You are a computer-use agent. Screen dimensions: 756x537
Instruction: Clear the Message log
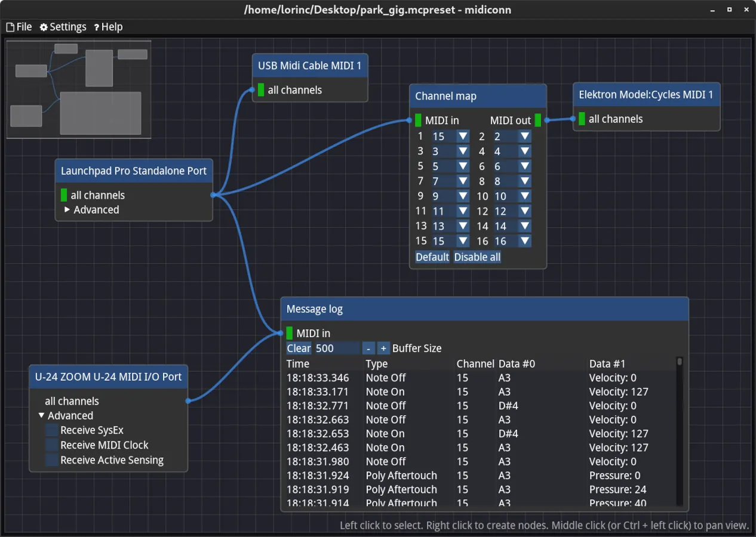[x=299, y=348]
